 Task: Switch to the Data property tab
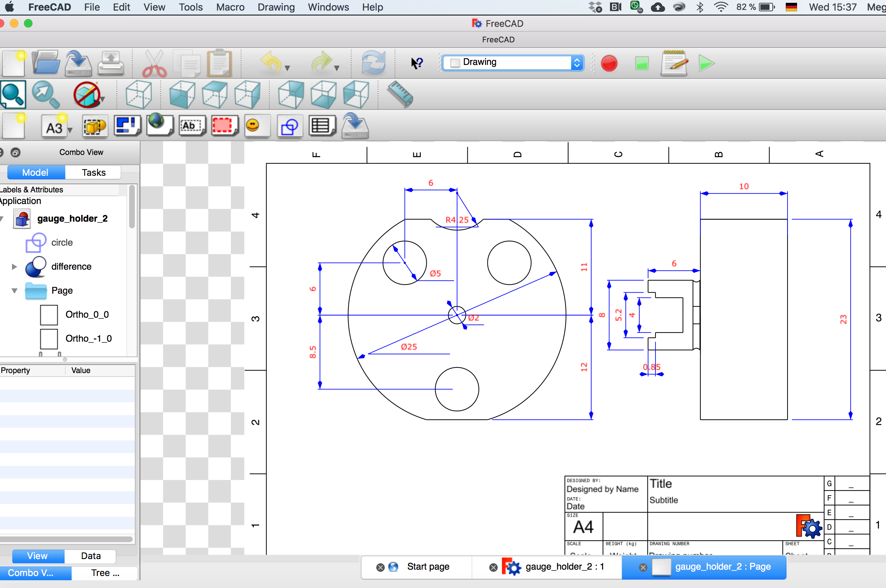click(90, 556)
